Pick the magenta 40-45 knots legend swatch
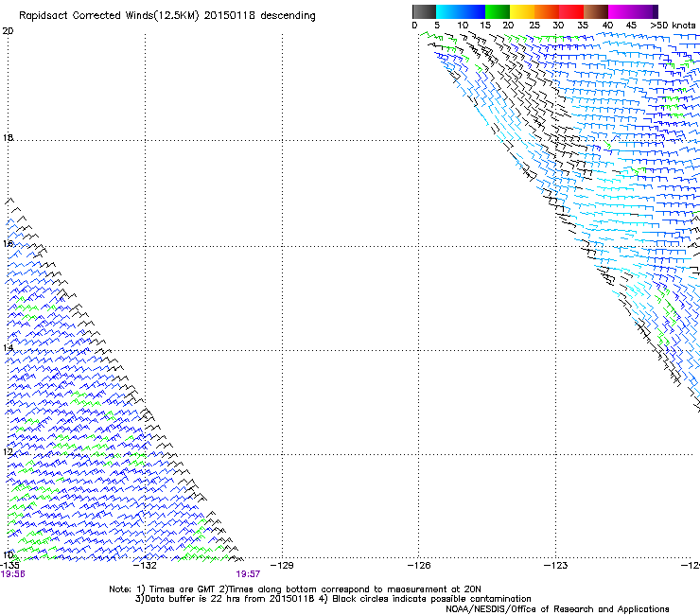This screenshot has height=615, width=700. 621,11
